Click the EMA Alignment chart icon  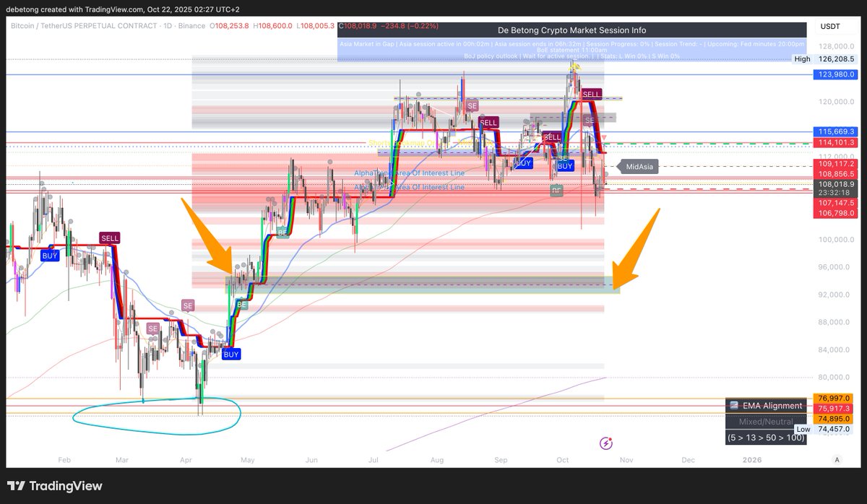(734, 406)
